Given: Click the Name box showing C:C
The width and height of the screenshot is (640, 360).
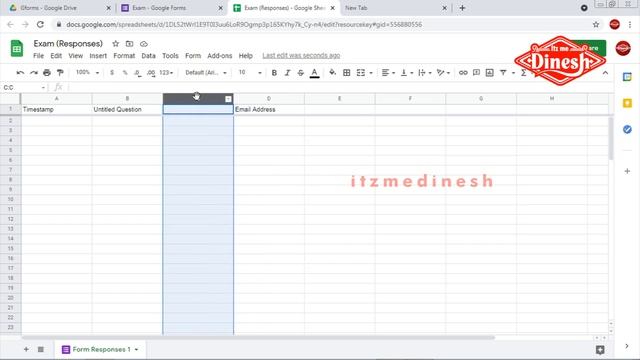Looking at the screenshot, I should click(24, 87).
